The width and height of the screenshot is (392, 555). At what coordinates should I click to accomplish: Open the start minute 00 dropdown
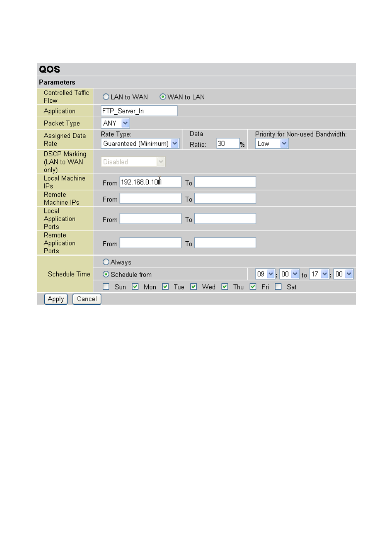click(289, 274)
